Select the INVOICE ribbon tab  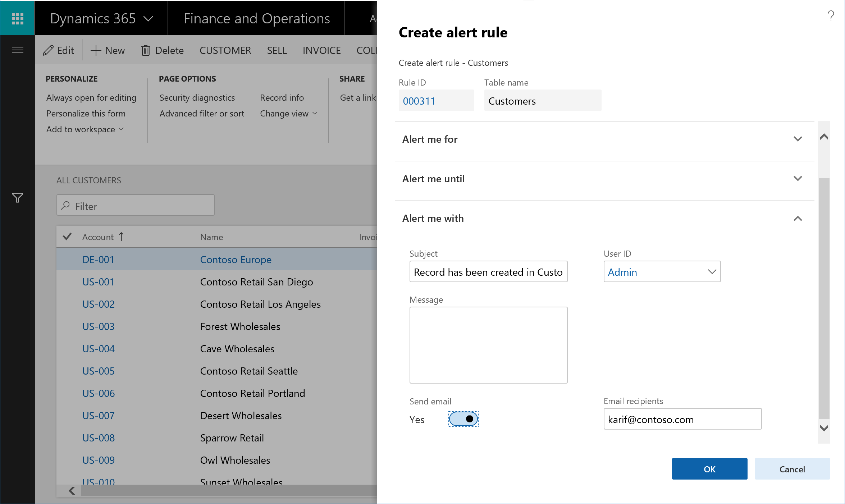[x=322, y=50]
